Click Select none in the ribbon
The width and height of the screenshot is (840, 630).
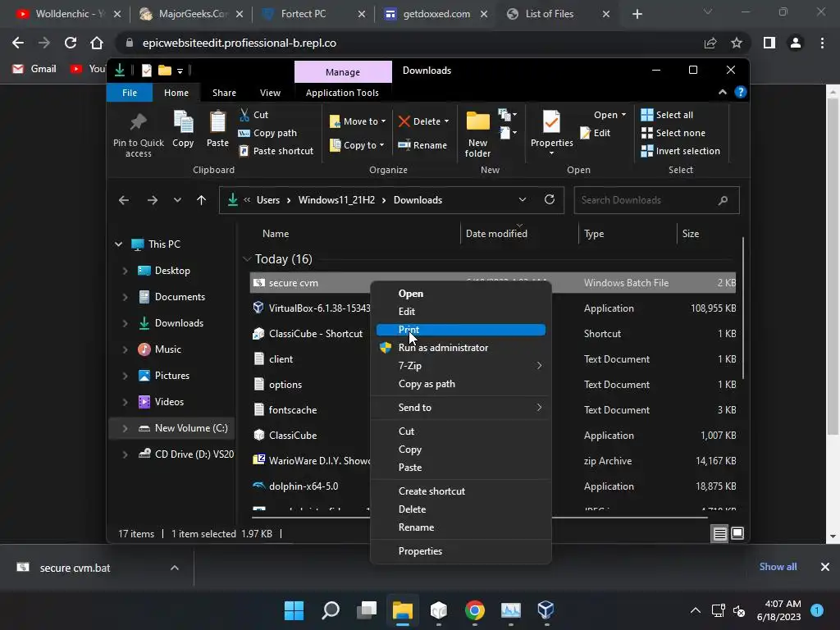click(x=673, y=133)
